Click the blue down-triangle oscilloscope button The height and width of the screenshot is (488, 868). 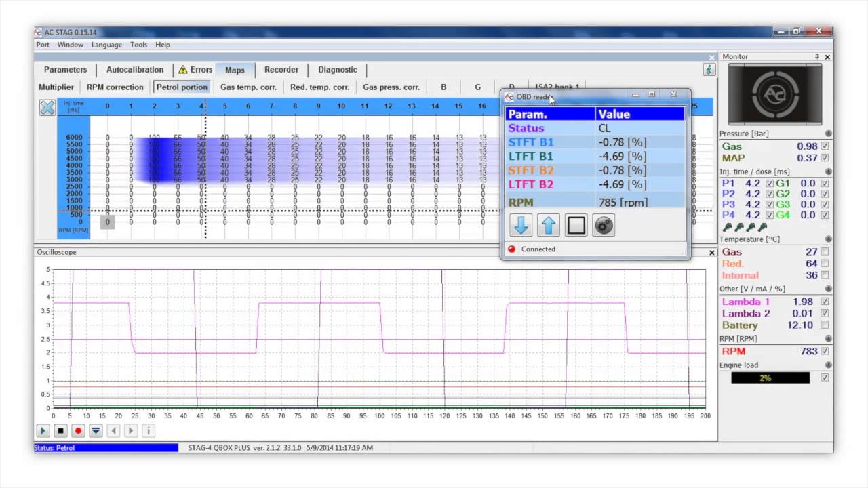point(96,430)
